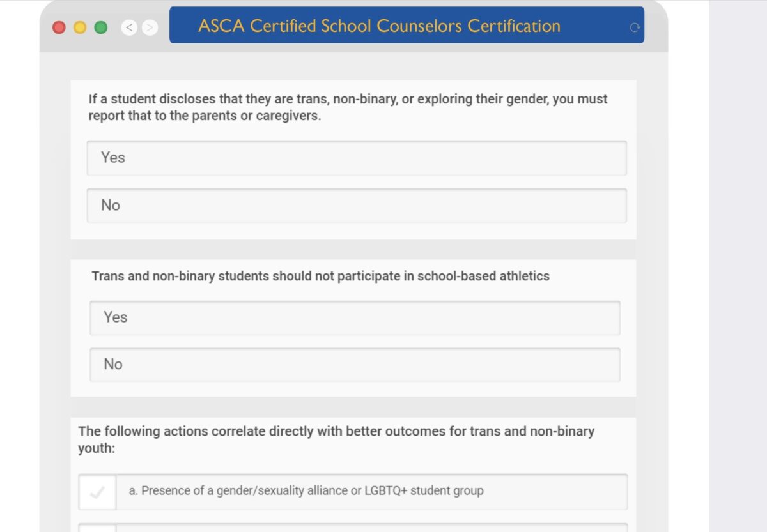Screen dimensions: 767x532
Task: Choose Yes for the school-based athletics question
Action: pyautogui.click(x=355, y=317)
